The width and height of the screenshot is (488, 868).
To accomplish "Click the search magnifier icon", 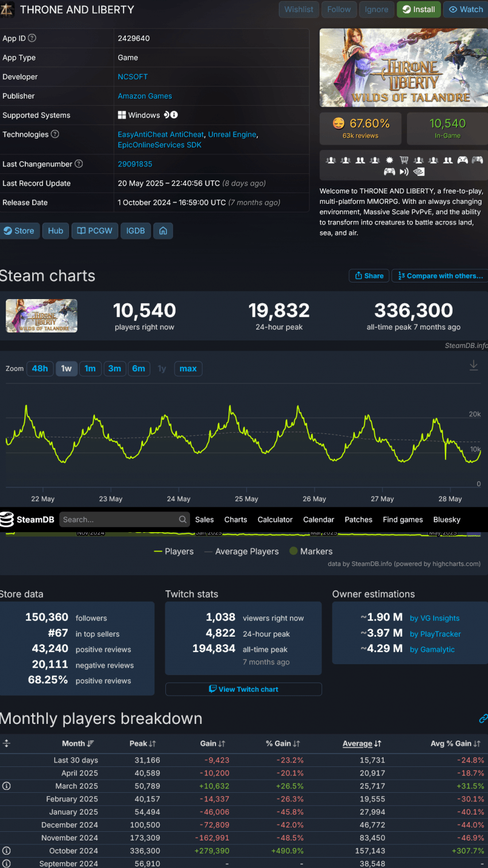I will [183, 520].
